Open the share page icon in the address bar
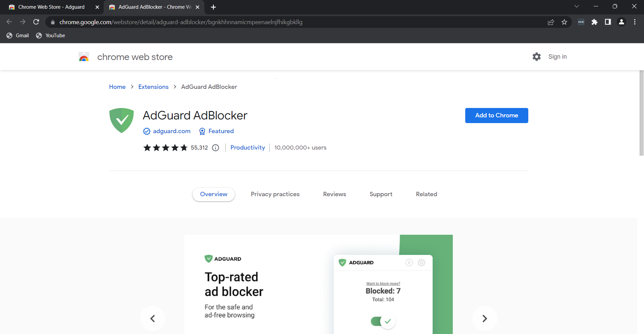 [551, 22]
